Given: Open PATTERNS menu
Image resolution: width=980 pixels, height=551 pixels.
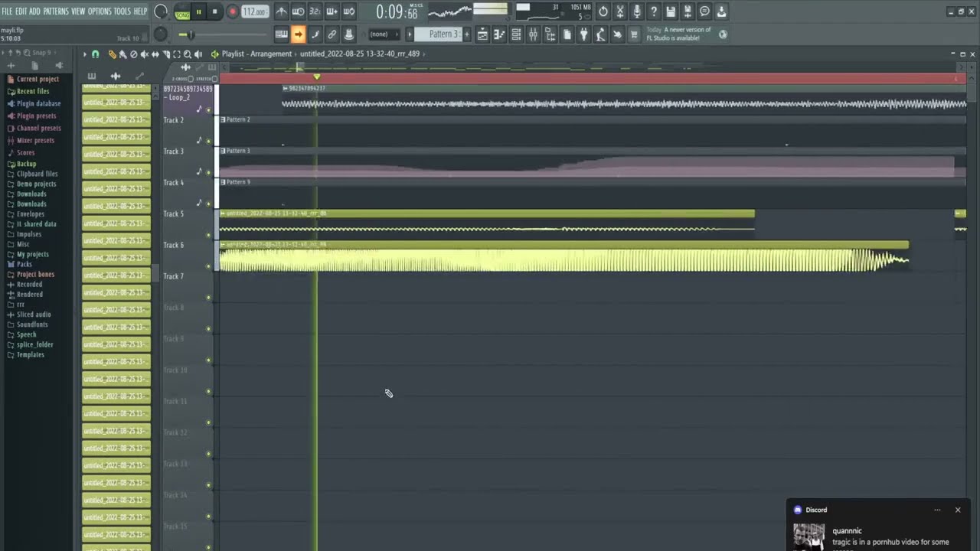Looking at the screenshot, I should pos(56,11).
